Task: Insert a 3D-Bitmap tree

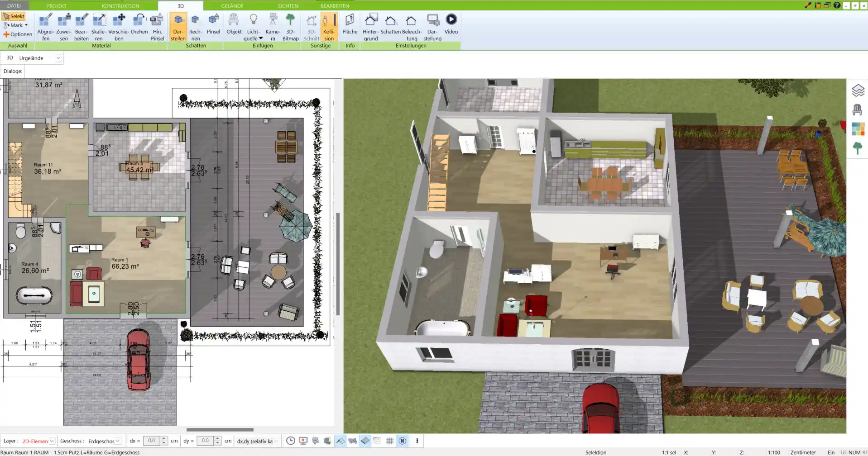Action: (x=290, y=27)
